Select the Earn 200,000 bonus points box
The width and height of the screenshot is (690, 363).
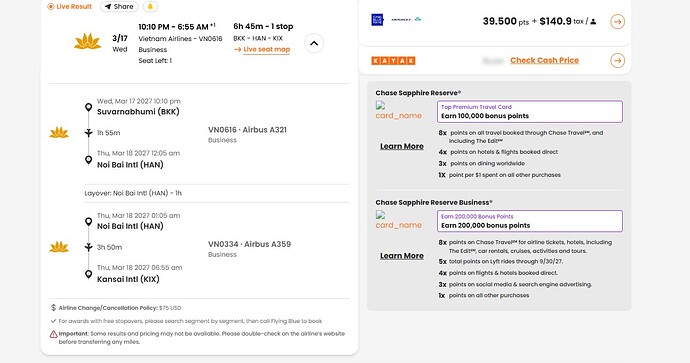pos(530,221)
